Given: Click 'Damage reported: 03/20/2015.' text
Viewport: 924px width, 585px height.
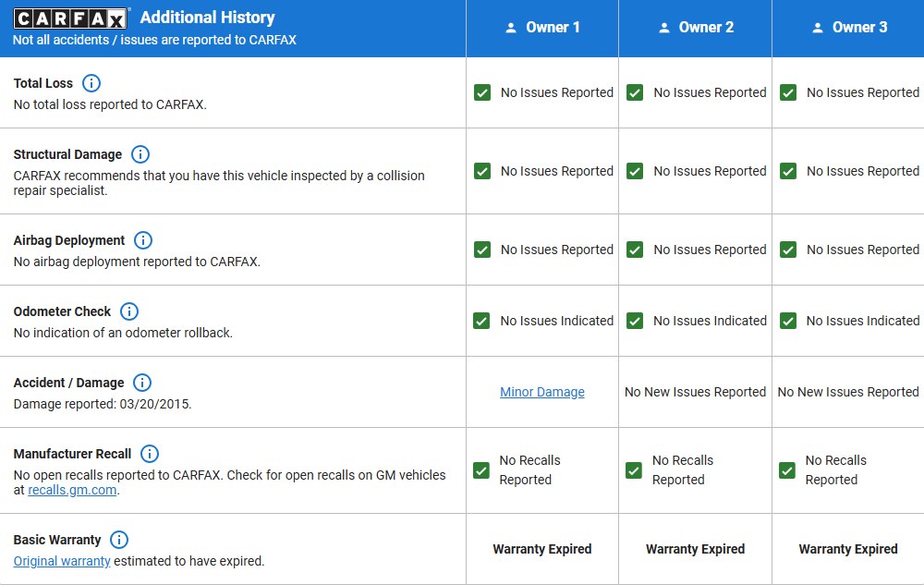Looking at the screenshot, I should (x=103, y=404).
